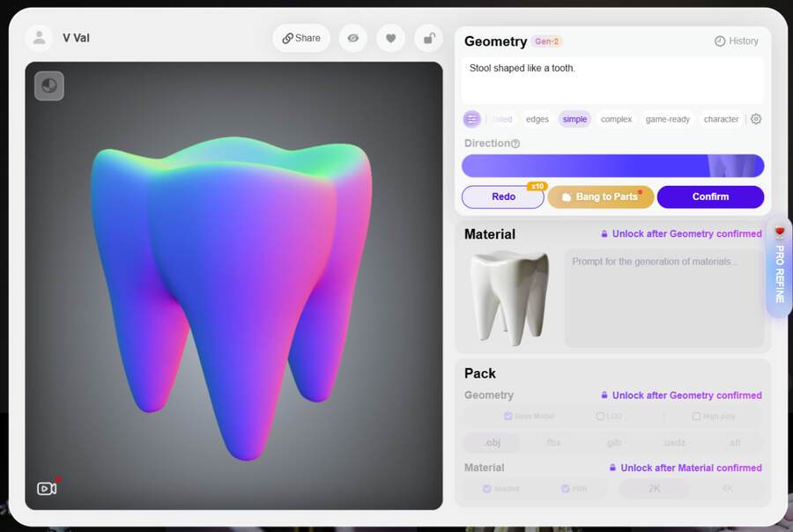793x532 pixels.
Task: Select the 'game-ready' style tag
Action: pos(668,119)
